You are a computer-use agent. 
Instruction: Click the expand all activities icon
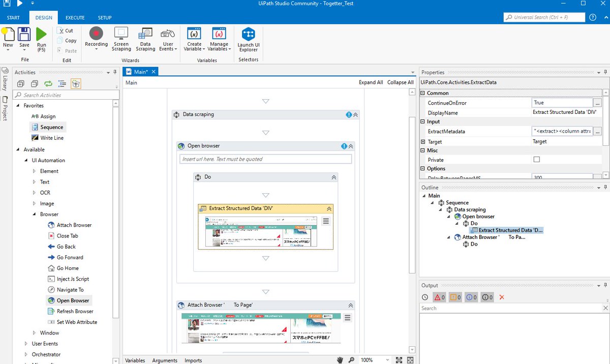pyautogui.click(x=21, y=84)
